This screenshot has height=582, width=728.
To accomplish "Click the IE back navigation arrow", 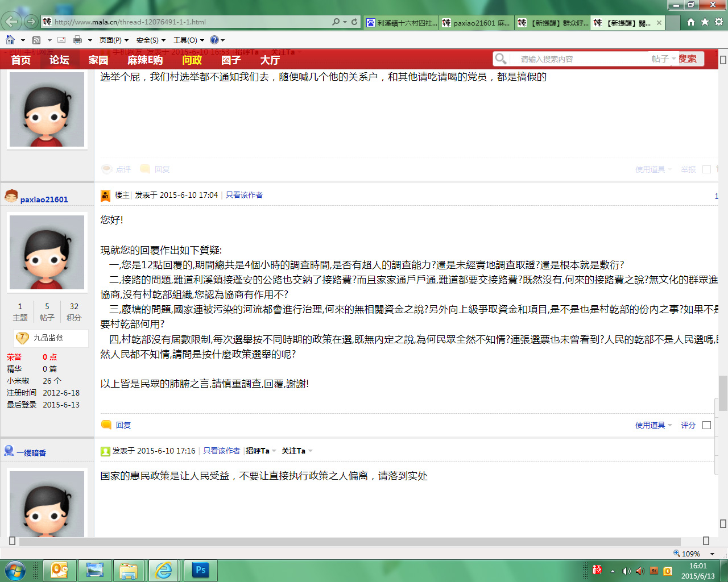I will (x=11, y=22).
